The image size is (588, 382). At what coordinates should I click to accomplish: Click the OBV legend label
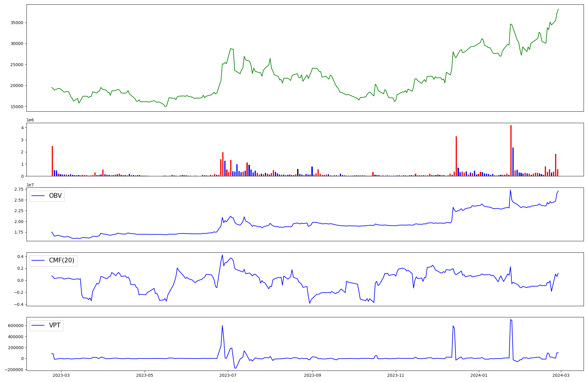(x=55, y=196)
